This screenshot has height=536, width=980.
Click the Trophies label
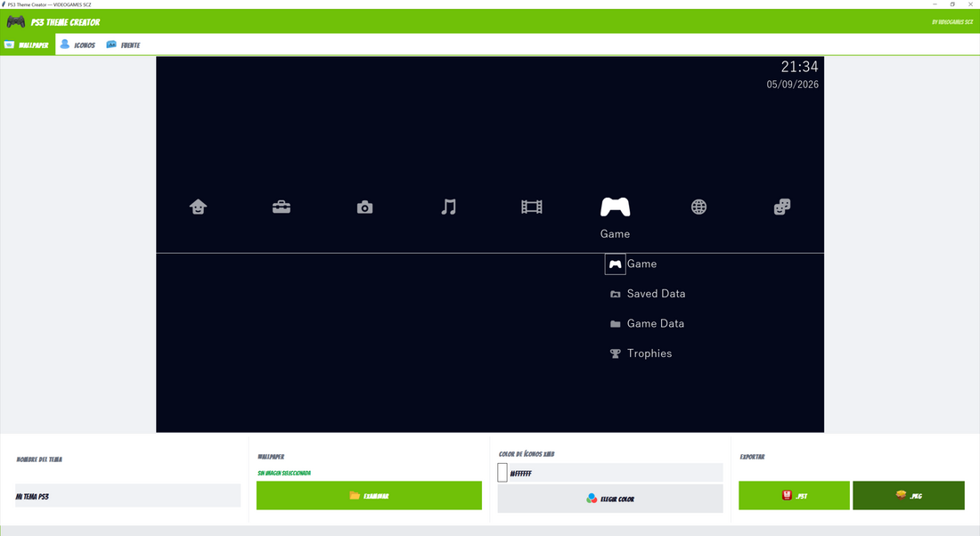pyautogui.click(x=649, y=353)
